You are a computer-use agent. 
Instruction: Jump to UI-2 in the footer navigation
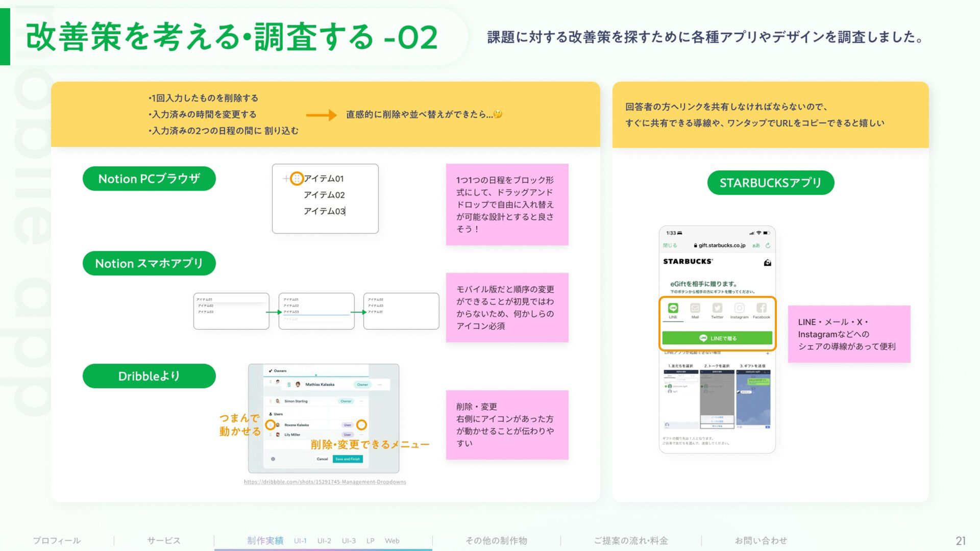(x=324, y=541)
